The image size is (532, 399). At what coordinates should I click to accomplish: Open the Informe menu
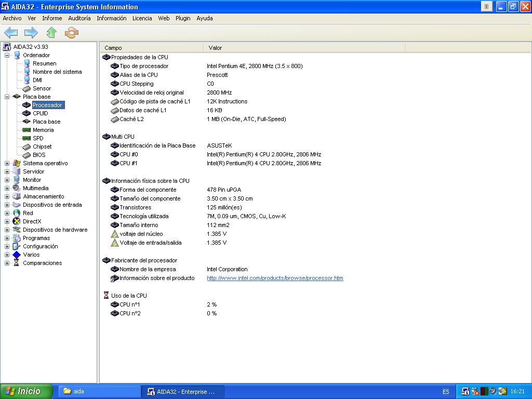tap(52, 18)
